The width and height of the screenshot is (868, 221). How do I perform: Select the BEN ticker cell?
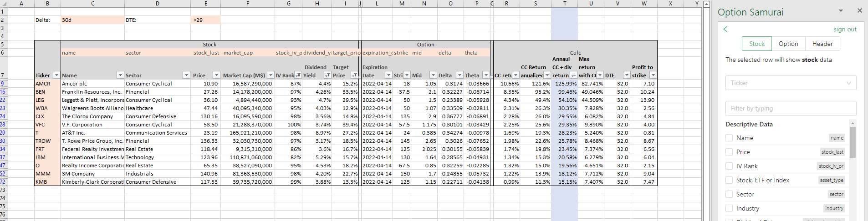(x=47, y=92)
